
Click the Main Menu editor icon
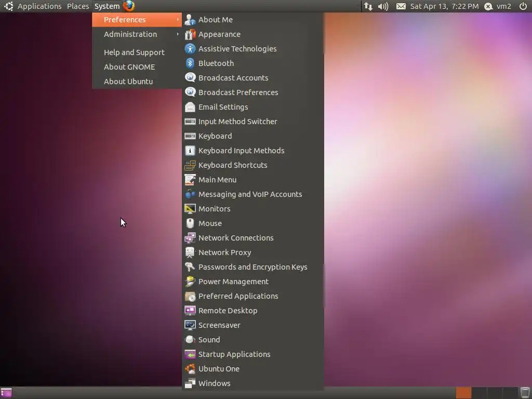click(x=190, y=180)
